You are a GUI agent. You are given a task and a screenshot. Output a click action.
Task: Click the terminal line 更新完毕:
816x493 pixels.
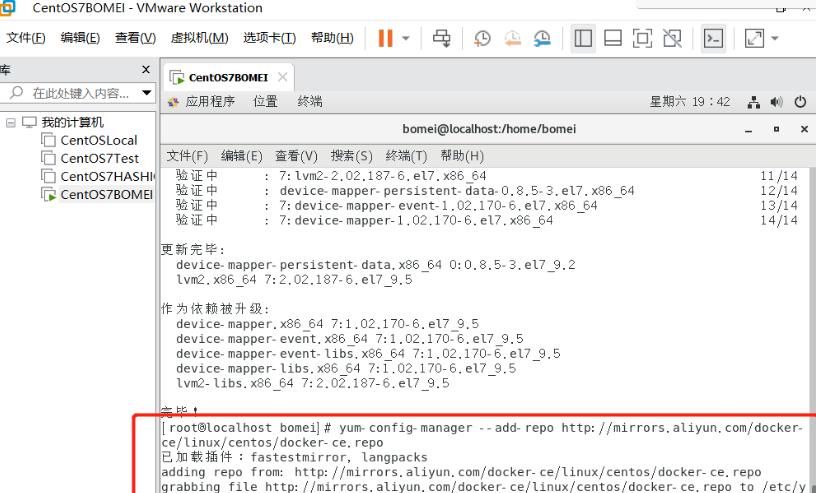point(193,250)
